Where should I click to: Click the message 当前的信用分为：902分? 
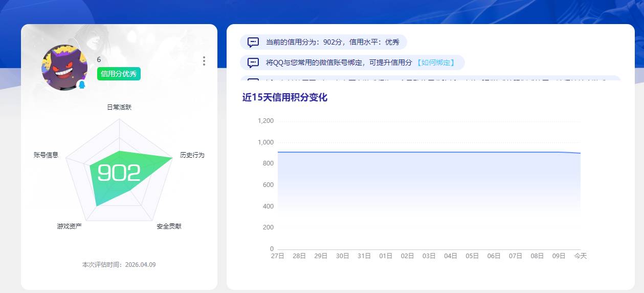tap(323, 42)
